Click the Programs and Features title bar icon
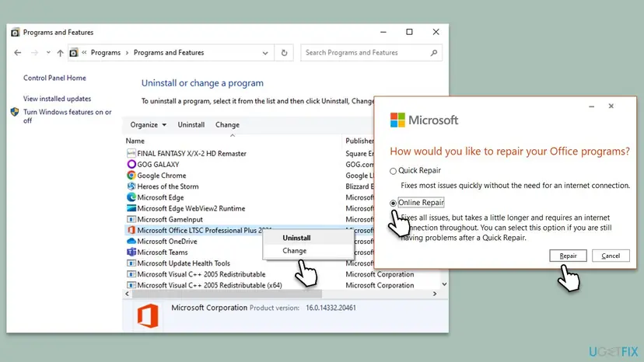 [16, 33]
